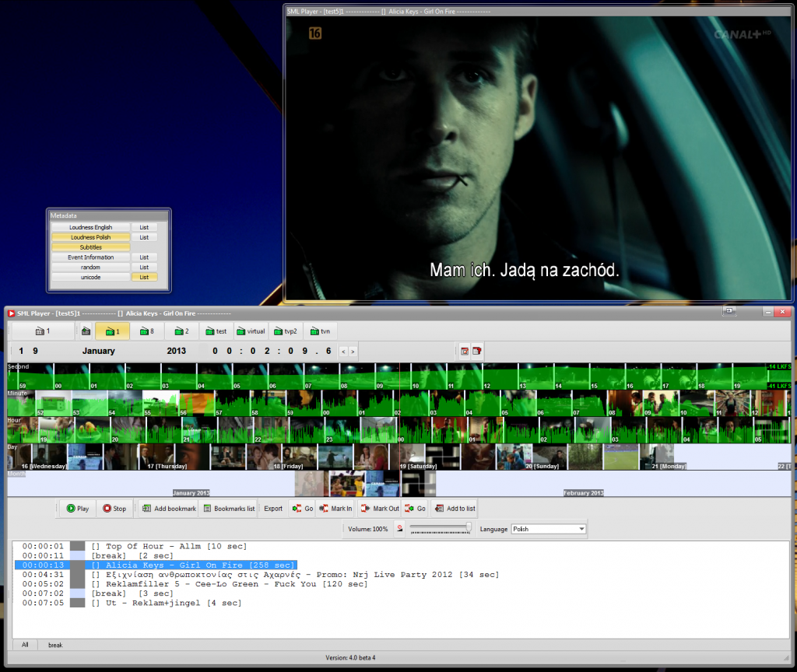
Task: Click the Add bookmark icon button
Action: 168,509
